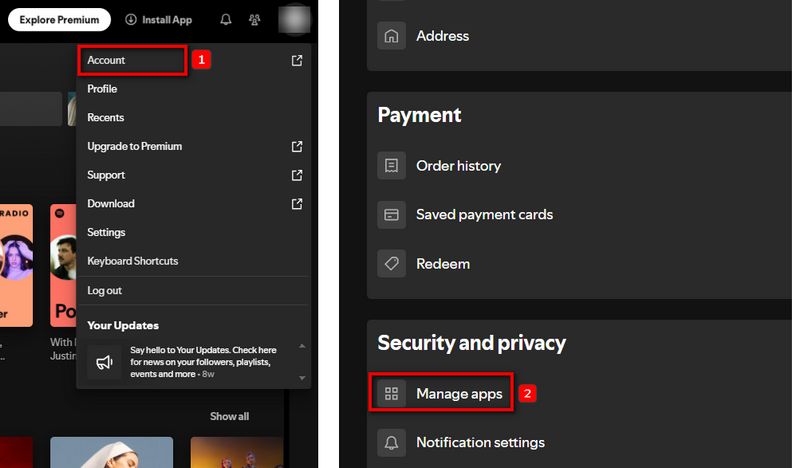Click the external link icon beside Download
800x468 pixels.
[297, 204]
